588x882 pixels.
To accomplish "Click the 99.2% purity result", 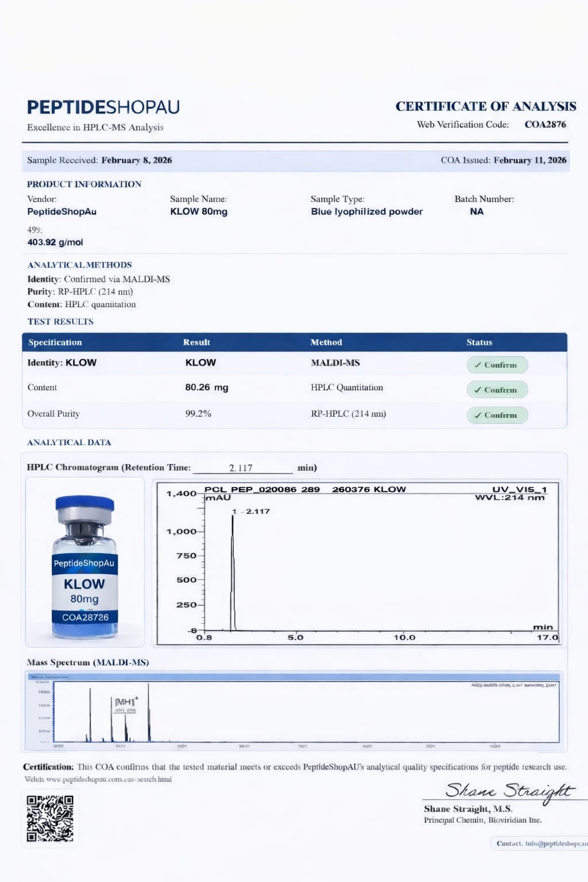I will tap(198, 413).
